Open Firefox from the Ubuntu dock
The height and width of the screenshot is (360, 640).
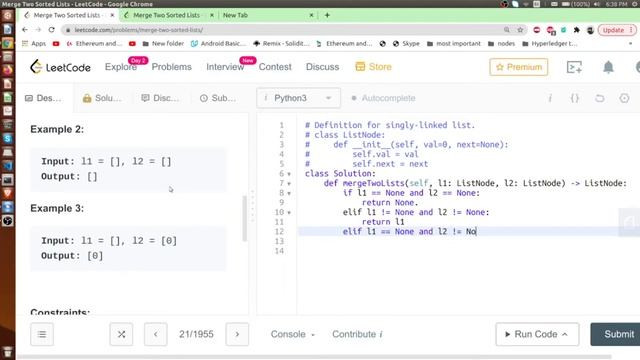pyautogui.click(x=7, y=70)
